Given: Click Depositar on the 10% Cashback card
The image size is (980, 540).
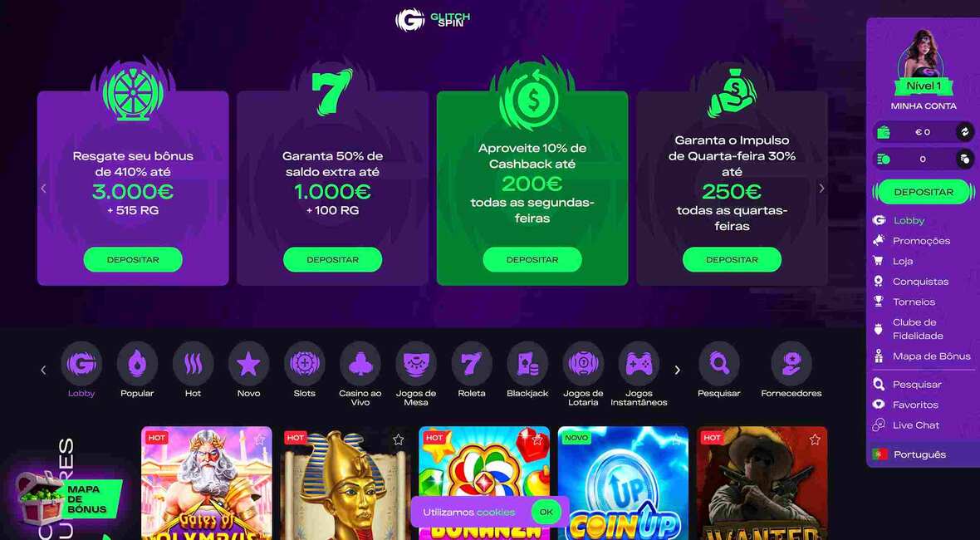Looking at the screenshot, I should 532,259.
